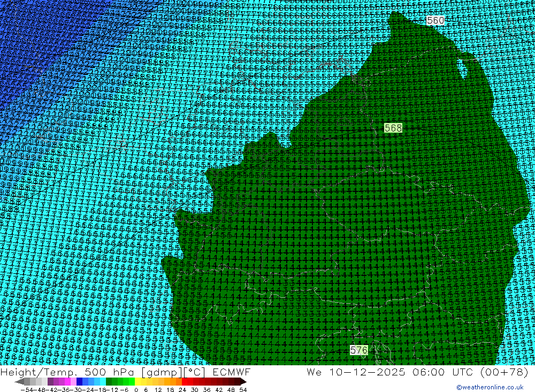Click the gray left arrow tip of legend
Viewport: 535px width, 392px height.
pos(19,382)
